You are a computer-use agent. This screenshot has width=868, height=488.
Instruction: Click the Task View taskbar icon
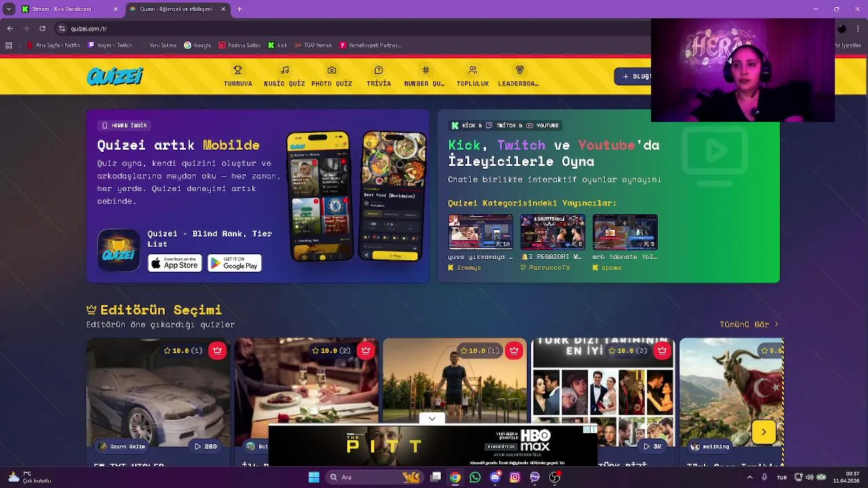(435, 477)
